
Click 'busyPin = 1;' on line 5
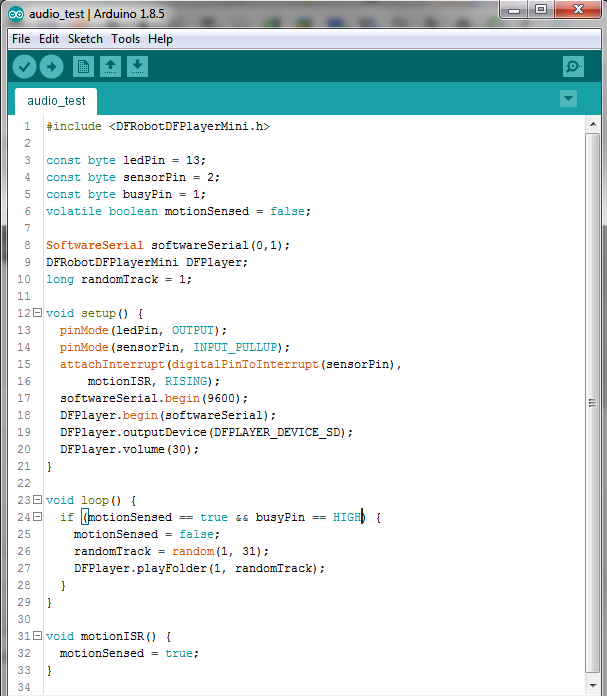click(x=165, y=194)
